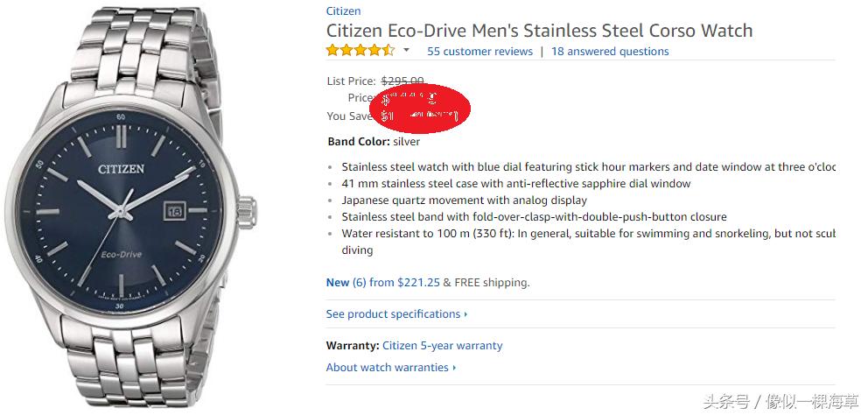Screen dimensions: 868x415
Task: Click the star rating icons
Action: [x=360, y=51]
